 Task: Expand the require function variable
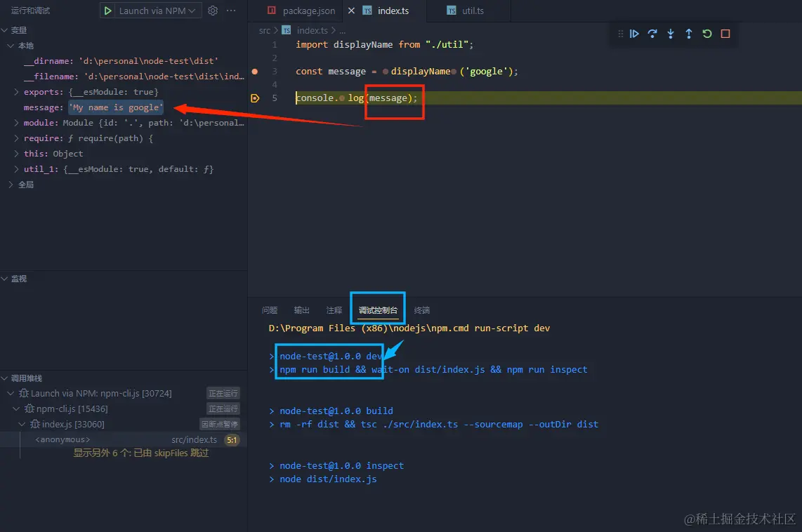click(16, 138)
